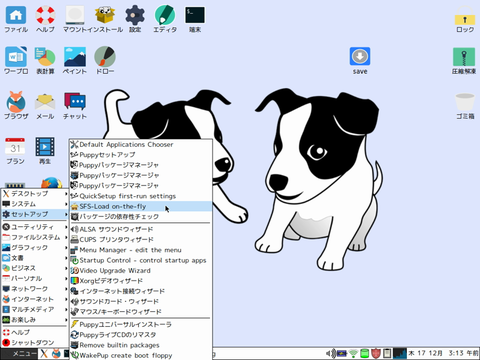
Task: Launch the 再生 media player icon
Action: pyautogui.click(x=45, y=147)
